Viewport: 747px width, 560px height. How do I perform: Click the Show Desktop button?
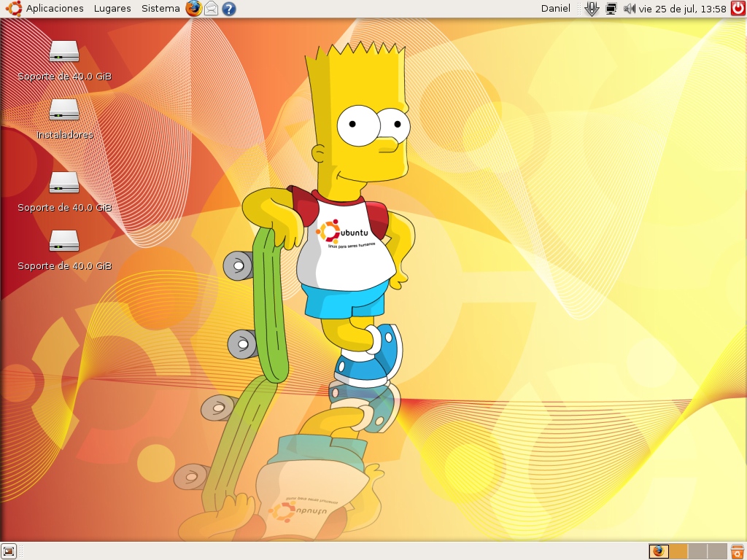coord(9,551)
